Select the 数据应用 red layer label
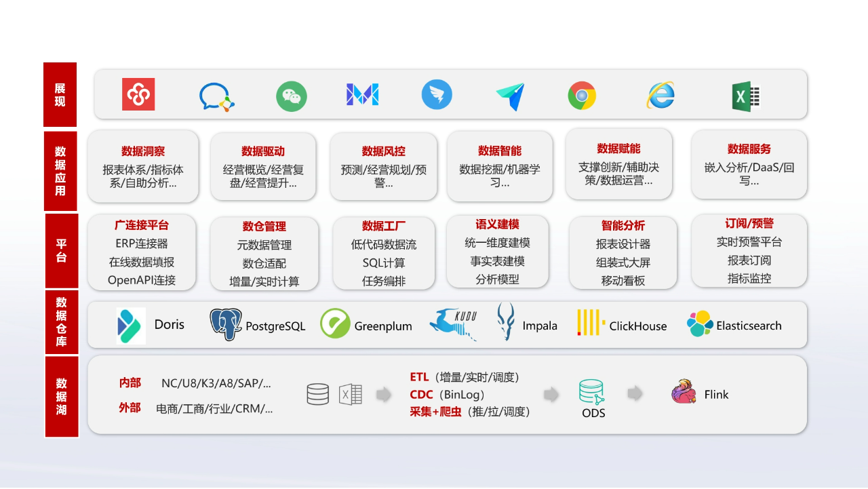Screen dimensions: 868x489 (x=60, y=171)
